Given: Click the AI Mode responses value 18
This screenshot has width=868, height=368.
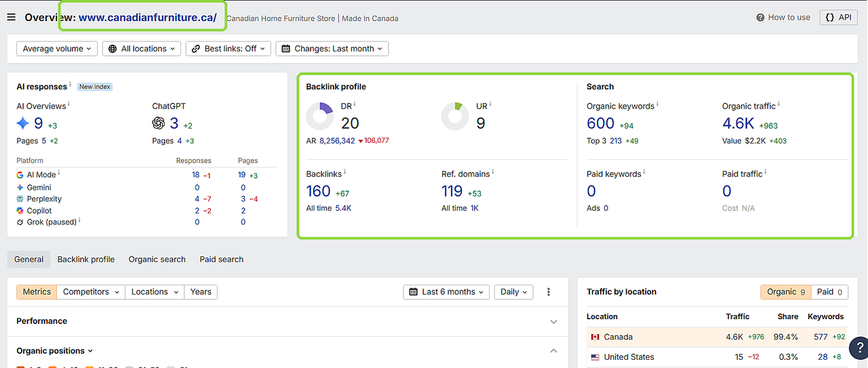Looking at the screenshot, I should [x=196, y=175].
